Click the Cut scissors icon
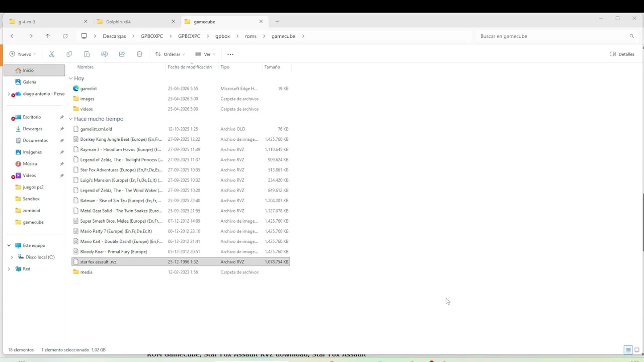This screenshot has width=644, height=362. pos(51,54)
